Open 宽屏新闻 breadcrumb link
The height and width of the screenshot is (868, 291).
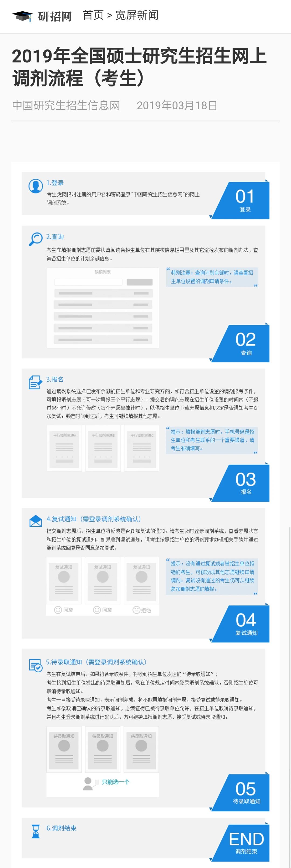tap(137, 15)
